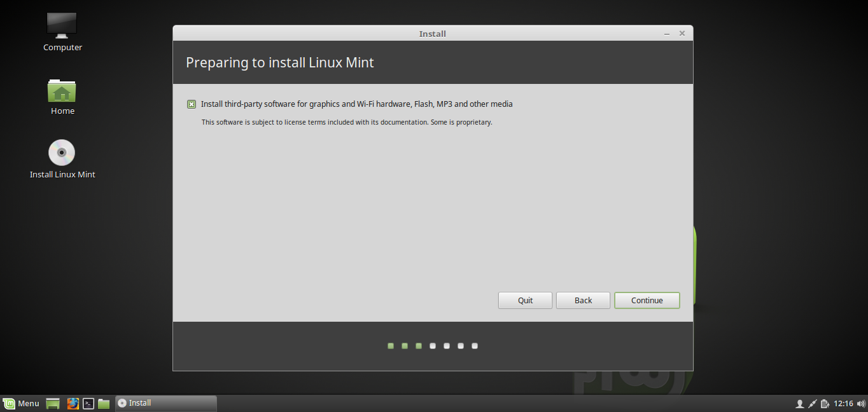This screenshot has height=412, width=868.
Task: Click Continue to proceed with install
Action: (647, 301)
